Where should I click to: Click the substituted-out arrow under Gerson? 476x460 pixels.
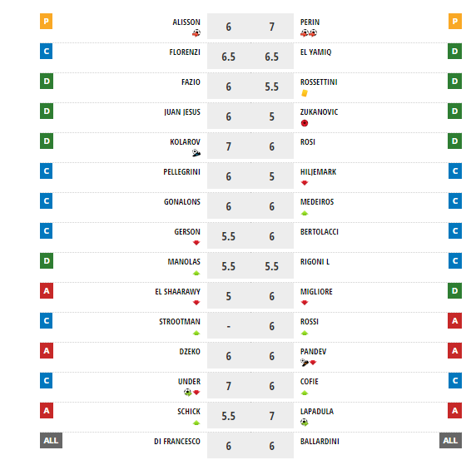(196, 242)
